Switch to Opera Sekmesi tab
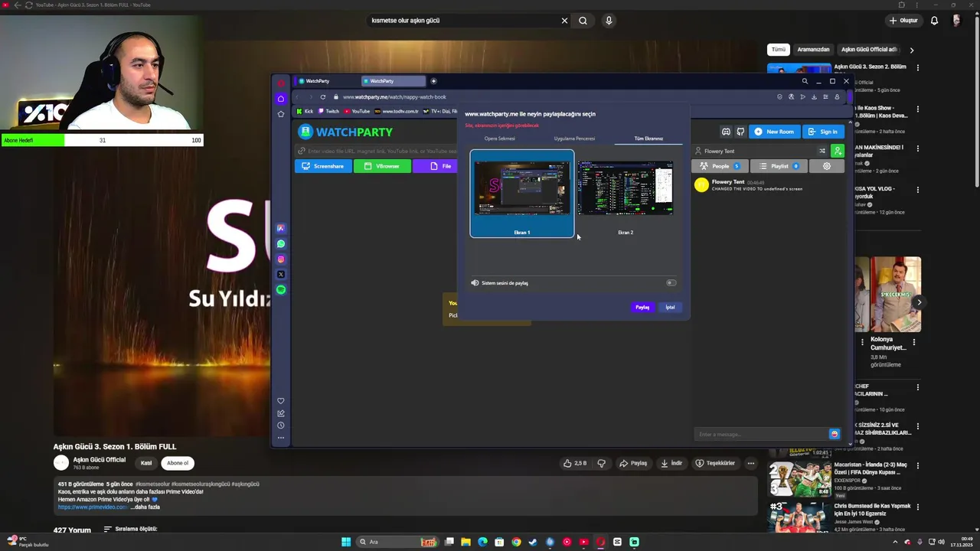Image resolution: width=980 pixels, height=551 pixels. coord(500,139)
